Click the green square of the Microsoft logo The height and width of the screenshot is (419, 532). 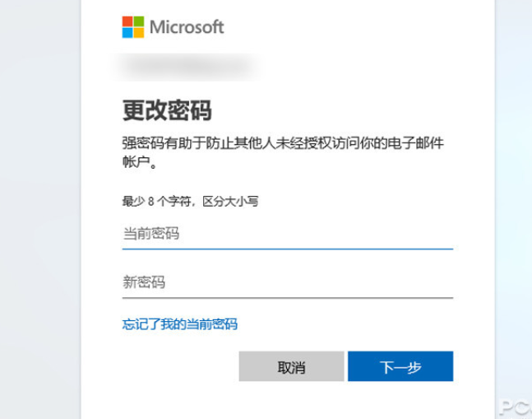click(138, 21)
